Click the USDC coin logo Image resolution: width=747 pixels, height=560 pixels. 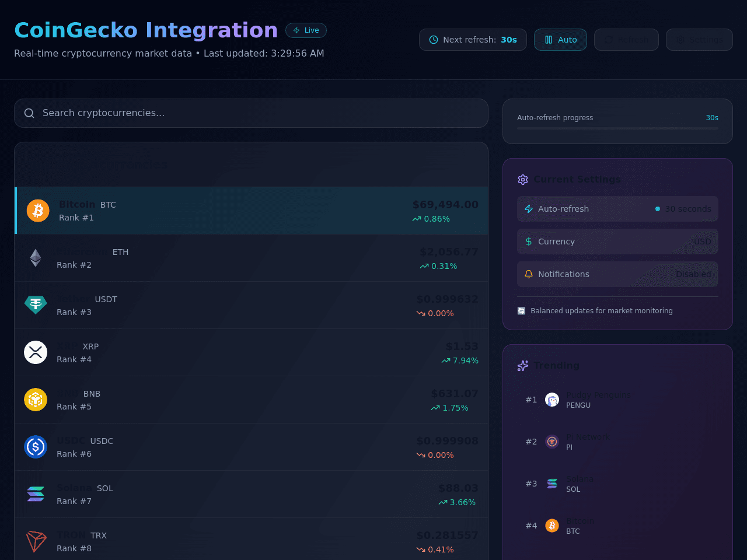pyautogui.click(x=36, y=447)
